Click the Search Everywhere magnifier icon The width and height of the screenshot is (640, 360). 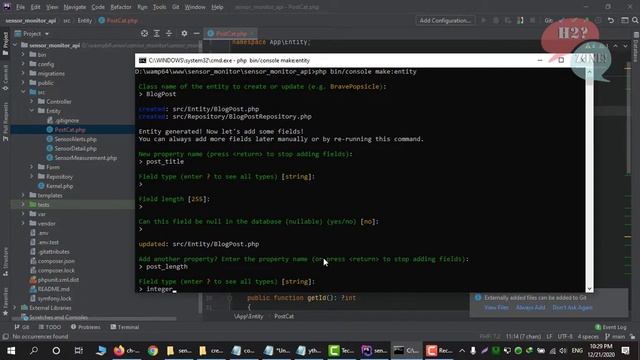coord(635,20)
